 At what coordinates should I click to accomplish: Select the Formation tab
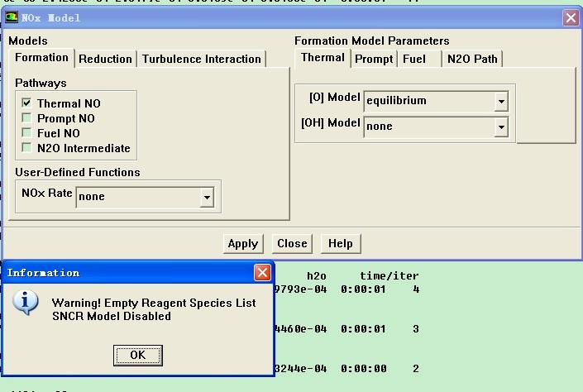pos(41,58)
